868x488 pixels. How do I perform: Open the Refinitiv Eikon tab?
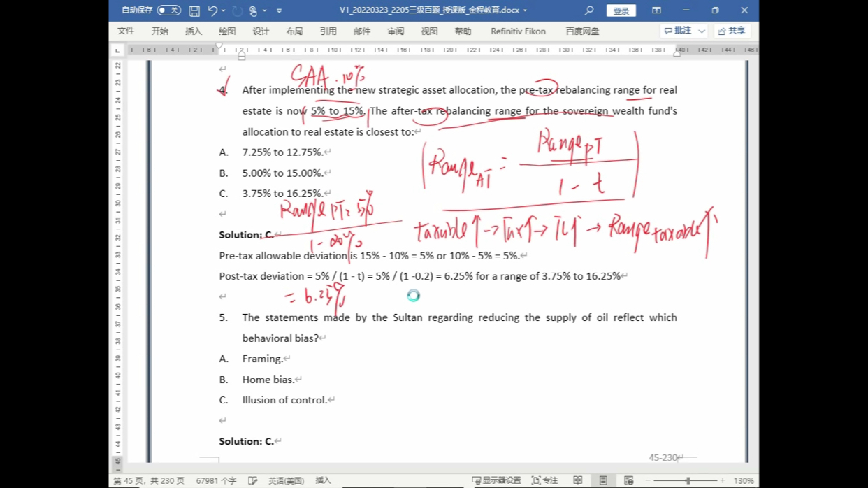(518, 31)
